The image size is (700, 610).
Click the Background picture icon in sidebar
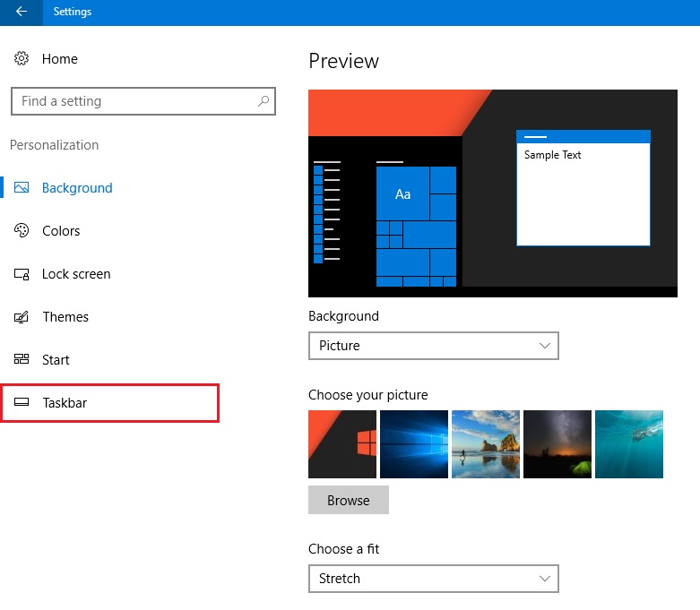pyautogui.click(x=22, y=188)
